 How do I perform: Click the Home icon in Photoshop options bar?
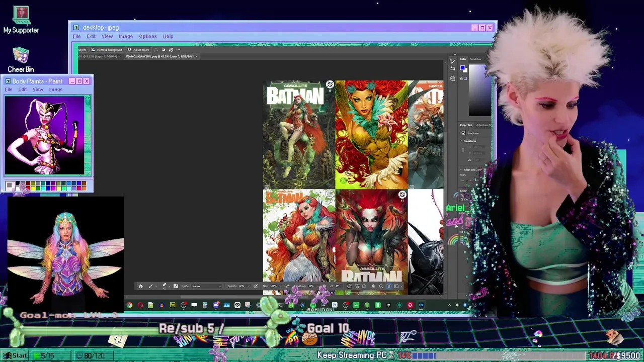pos(140,286)
